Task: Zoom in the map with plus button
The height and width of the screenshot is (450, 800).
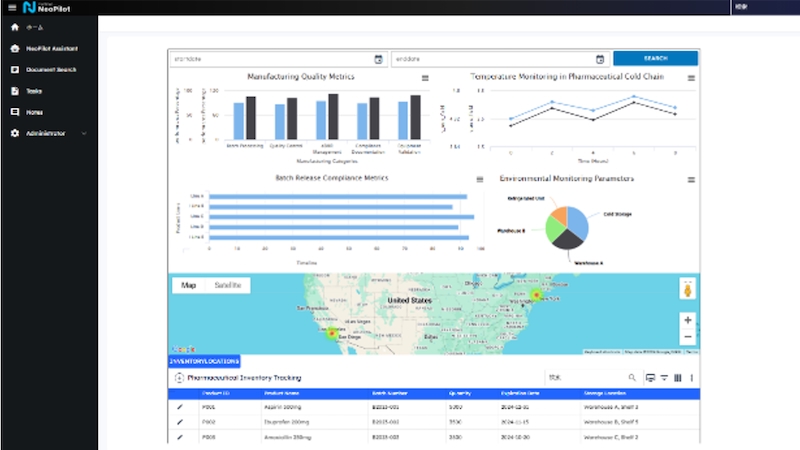Action: pyautogui.click(x=687, y=320)
